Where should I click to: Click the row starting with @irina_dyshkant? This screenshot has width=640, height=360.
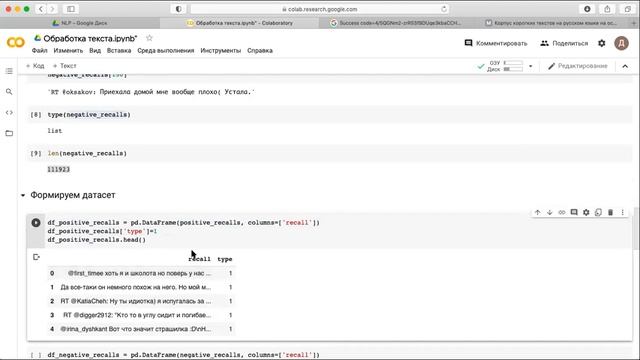(x=141, y=329)
